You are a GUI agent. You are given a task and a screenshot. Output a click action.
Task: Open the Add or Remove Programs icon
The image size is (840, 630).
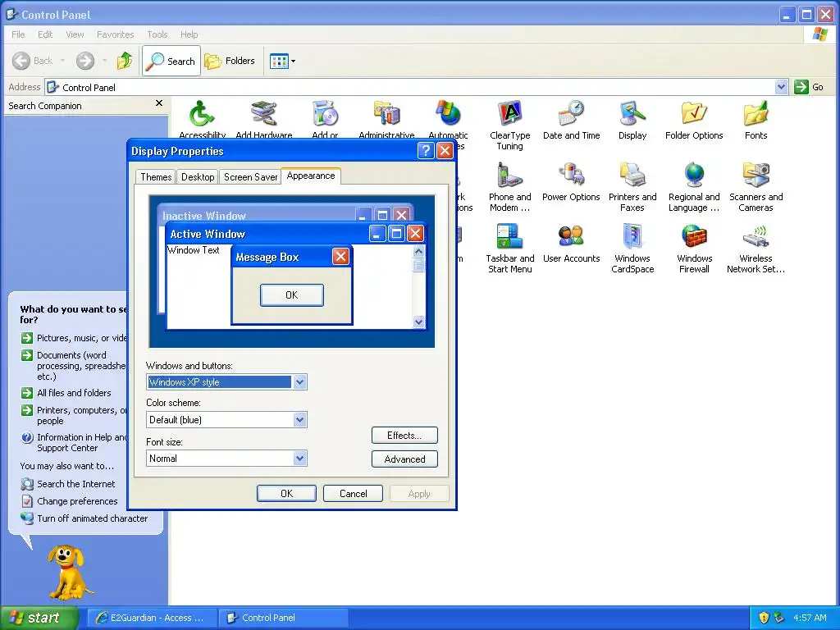[x=325, y=119]
